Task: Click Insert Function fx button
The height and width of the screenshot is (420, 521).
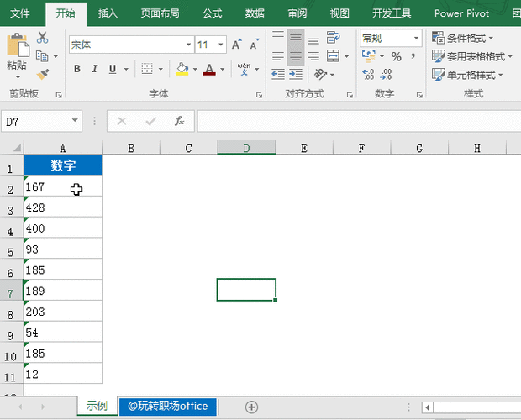Action: [180, 121]
